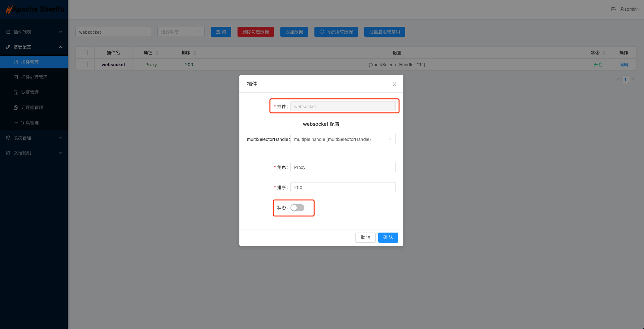Tick the select-all checkbox in table header
The image size is (644, 329).
(85, 53)
